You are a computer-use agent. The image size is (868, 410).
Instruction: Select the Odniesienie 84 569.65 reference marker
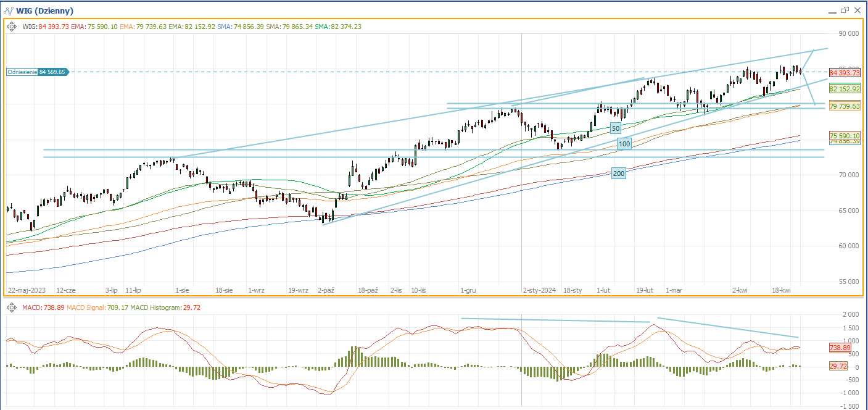(37, 72)
